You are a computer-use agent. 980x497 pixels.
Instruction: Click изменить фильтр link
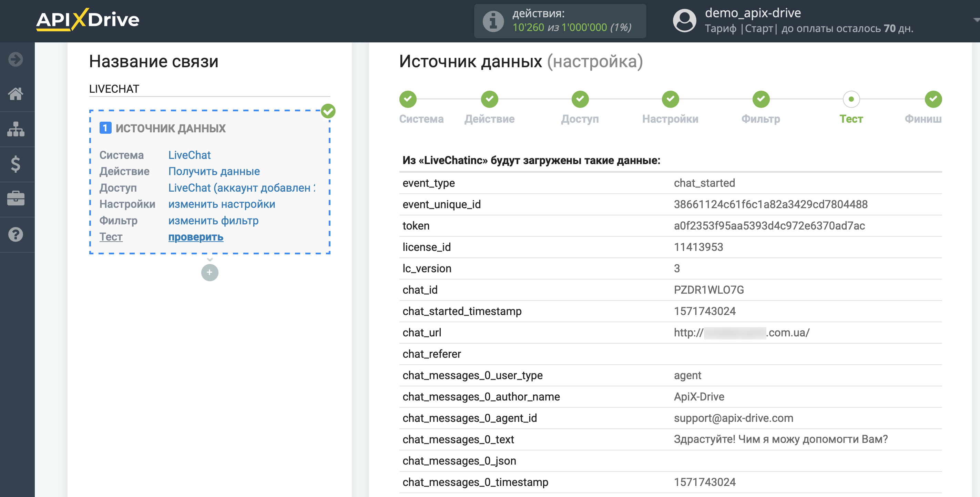pos(213,220)
